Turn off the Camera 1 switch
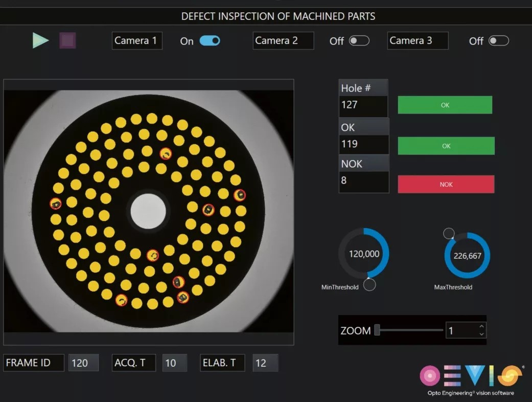 click(210, 41)
